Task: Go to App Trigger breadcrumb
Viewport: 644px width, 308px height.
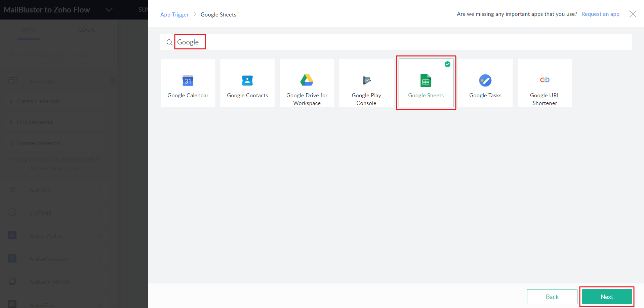Action: pos(174,14)
